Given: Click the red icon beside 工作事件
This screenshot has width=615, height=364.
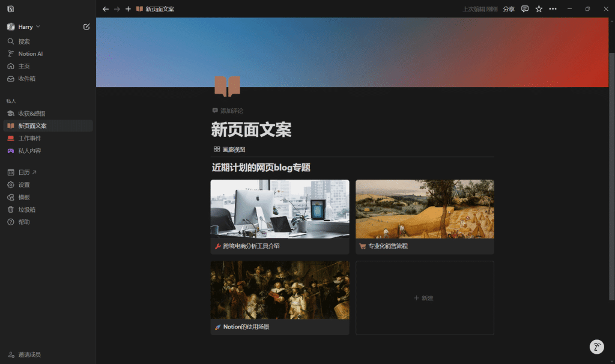Looking at the screenshot, I should [x=11, y=138].
